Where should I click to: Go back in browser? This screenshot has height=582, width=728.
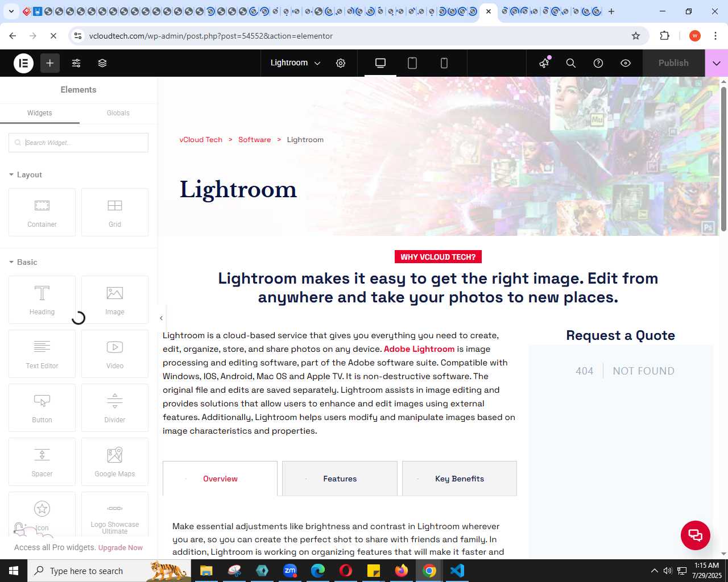(x=13, y=36)
